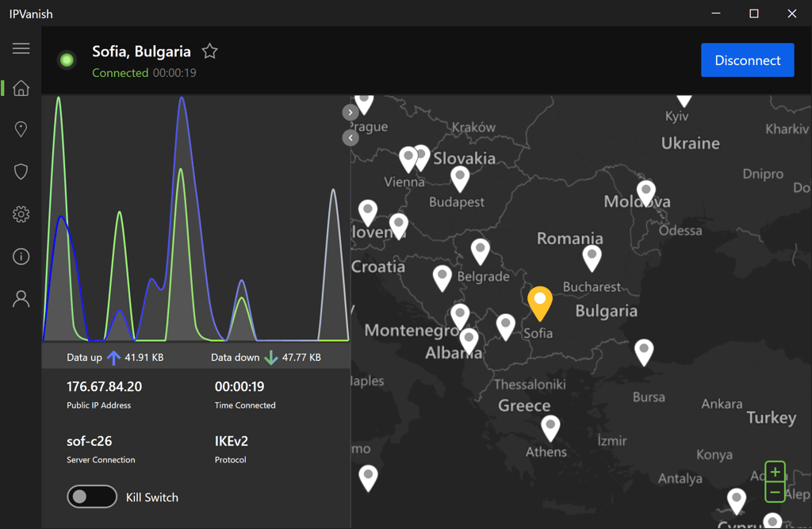Favorite Sofia, Bulgaria with the star
Image resolution: width=812 pixels, height=529 pixels.
pyautogui.click(x=209, y=52)
